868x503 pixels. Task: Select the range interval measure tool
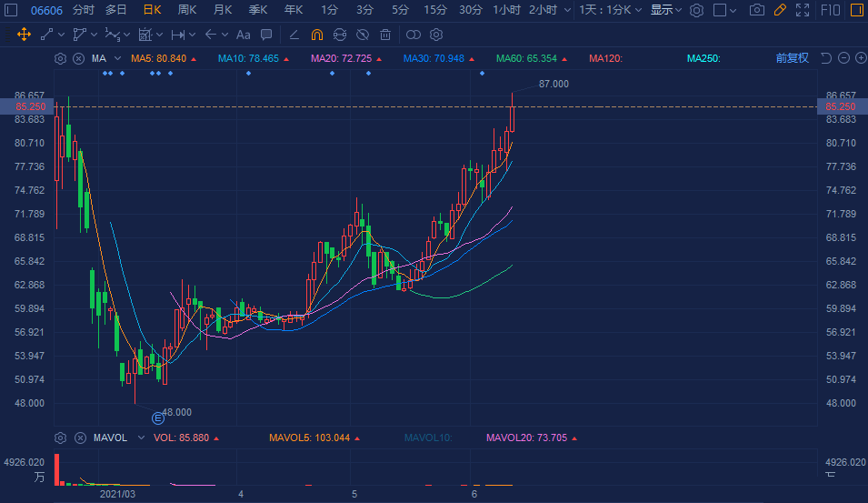click(x=178, y=35)
